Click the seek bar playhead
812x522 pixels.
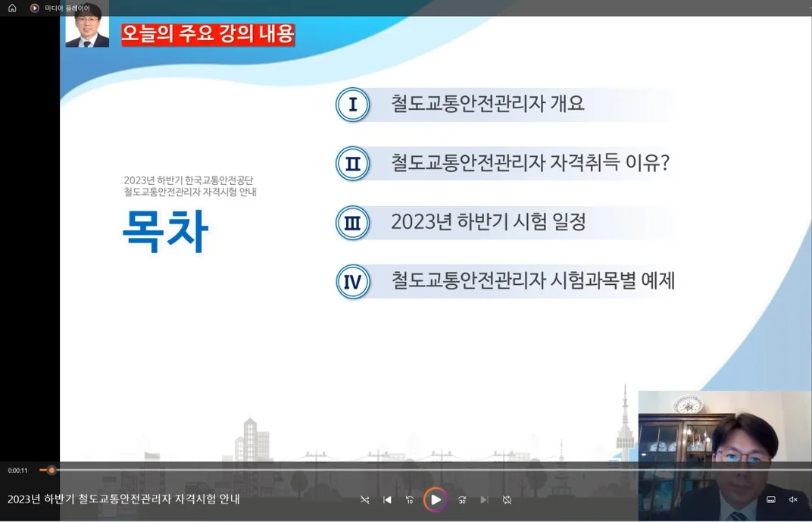click(52, 470)
